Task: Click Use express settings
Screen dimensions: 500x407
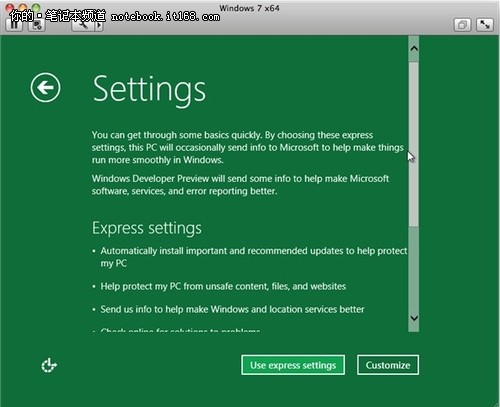Action: coord(293,365)
